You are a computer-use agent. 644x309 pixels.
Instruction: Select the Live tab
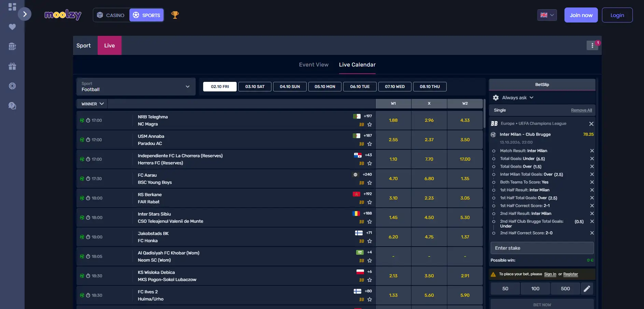point(110,45)
